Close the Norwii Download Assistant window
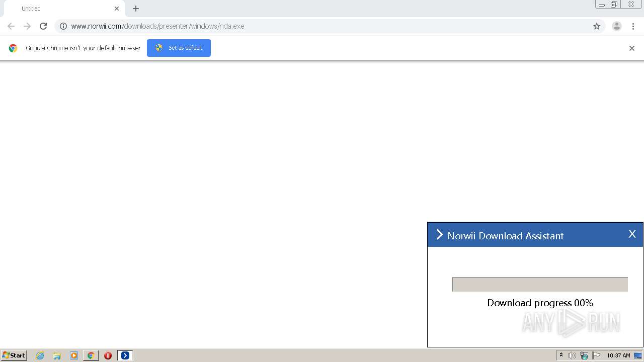The height and width of the screenshot is (362, 644). click(x=632, y=234)
